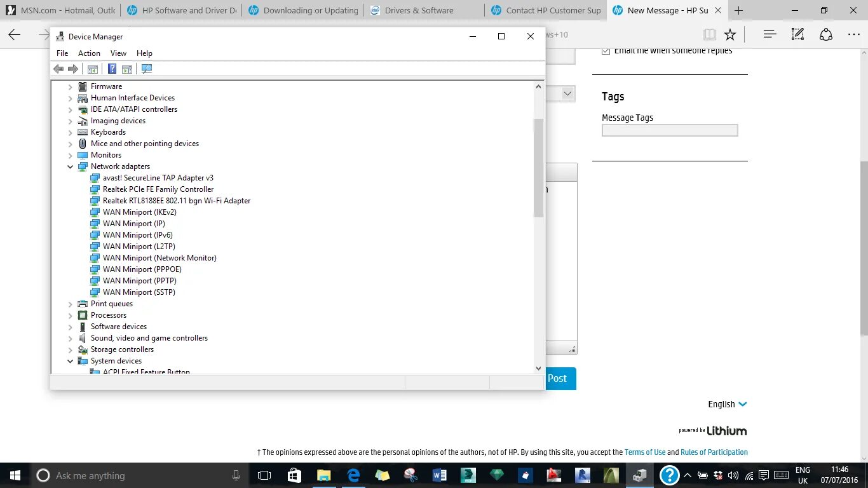Toggle the show/hide console tree toolbar icon
The height and width of the screenshot is (488, 868).
coord(93,69)
